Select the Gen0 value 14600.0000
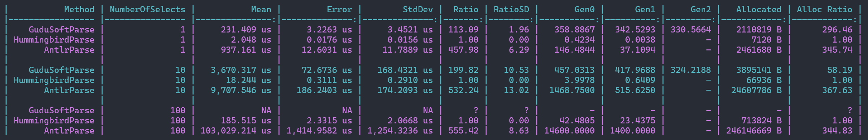The width and height of the screenshot is (868, 140). [569, 131]
